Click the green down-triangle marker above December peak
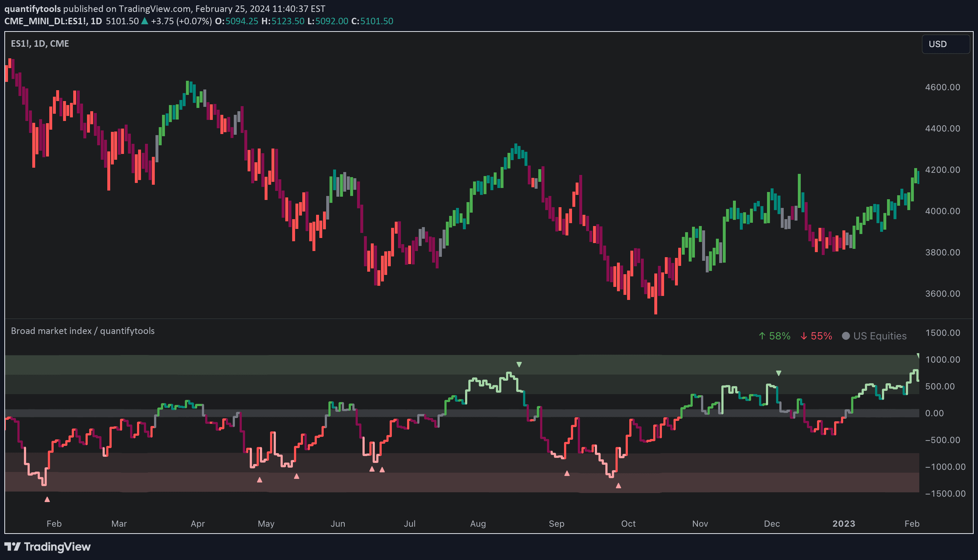978x560 pixels. [x=778, y=373]
